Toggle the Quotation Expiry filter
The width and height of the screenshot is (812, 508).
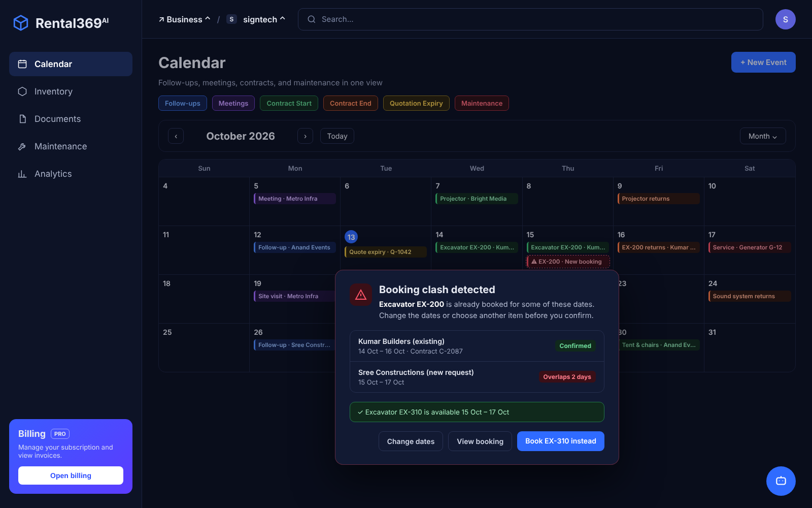pyautogui.click(x=416, y=103)
